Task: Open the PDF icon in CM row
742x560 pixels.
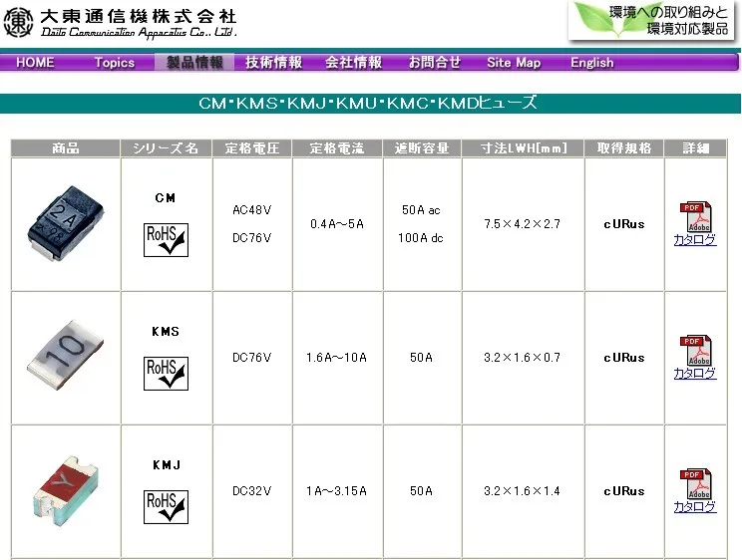Action: [x=695, y=217]
